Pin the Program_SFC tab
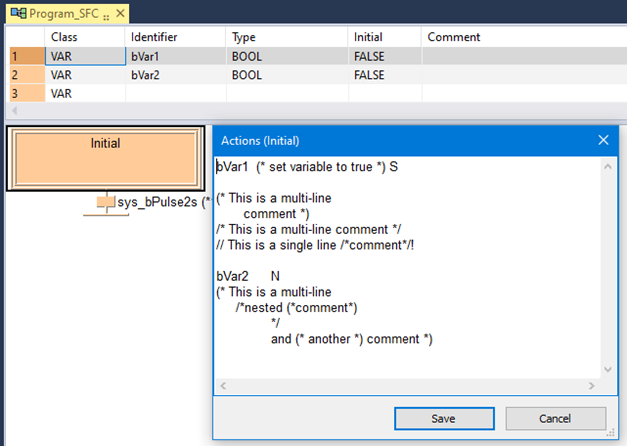The height and width of the screenshot is (446, 627). [x=108, y=14]
